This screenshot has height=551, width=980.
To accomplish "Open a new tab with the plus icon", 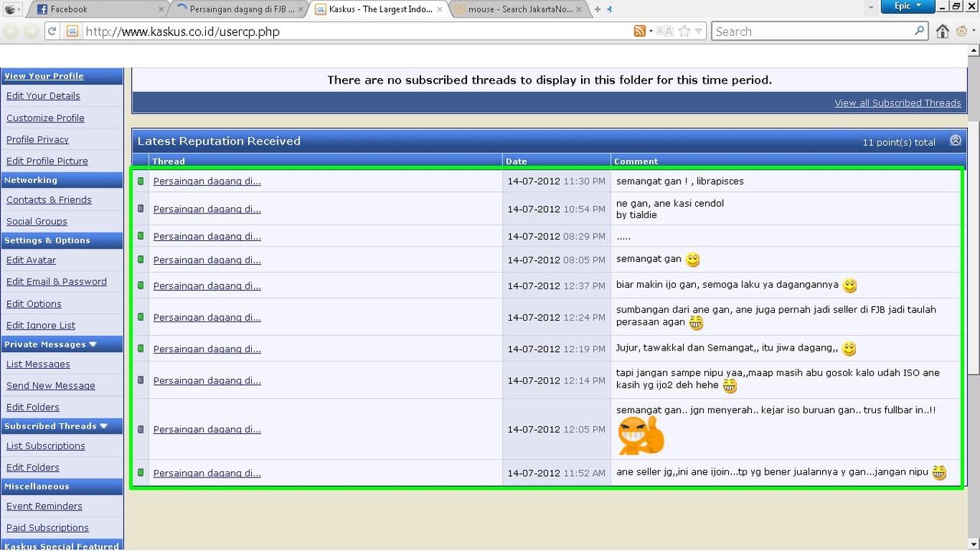I will coord(597,9).
